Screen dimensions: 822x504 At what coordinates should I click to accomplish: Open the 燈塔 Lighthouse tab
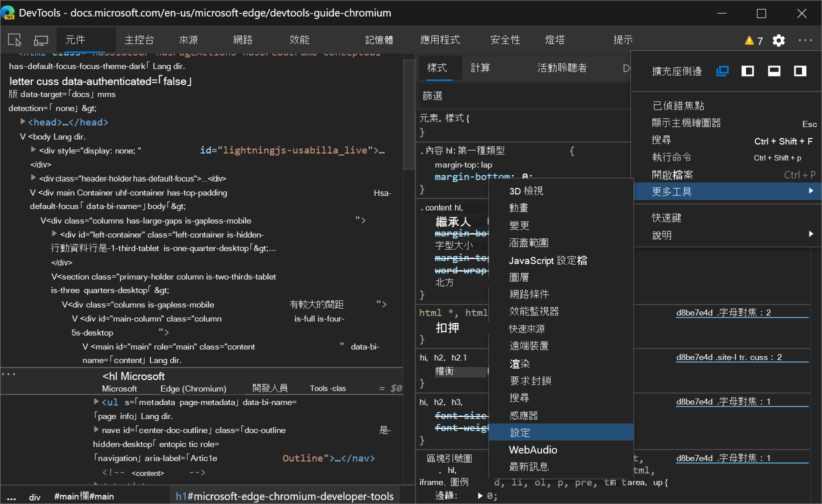tap(555, 40)
